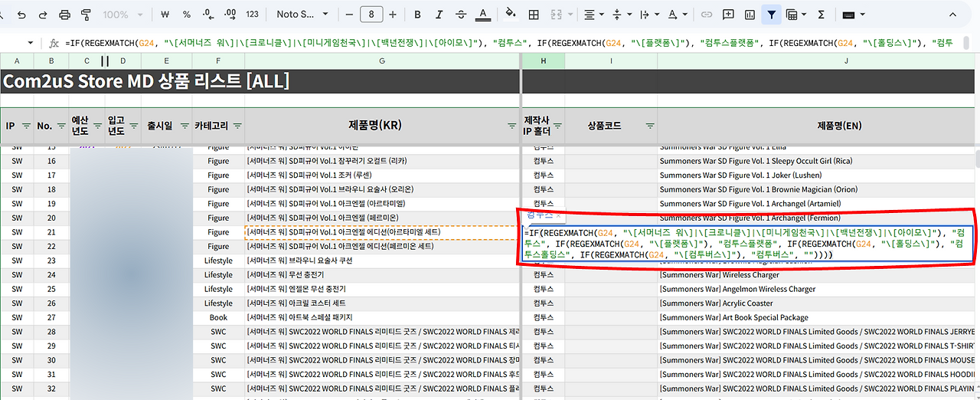Select cell '[서머너즈 워] 아트북 스페셜 패키지'

click(382, 317)
